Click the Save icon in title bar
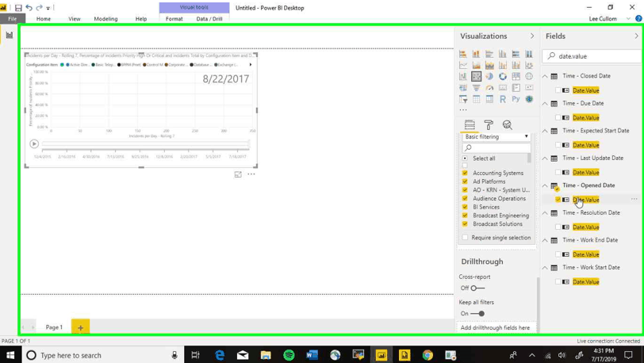Screen dimensions: 644x363 pyautogui.click(x=18, y=8)
